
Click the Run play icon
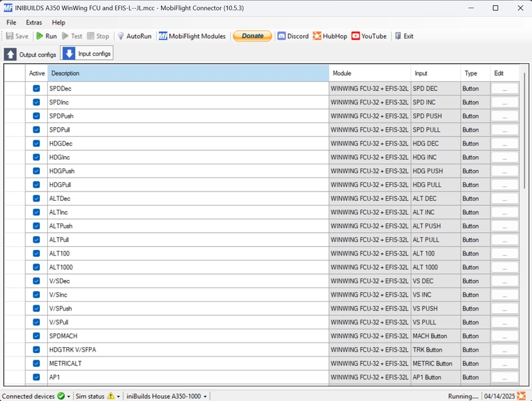(x=40, y=36)
